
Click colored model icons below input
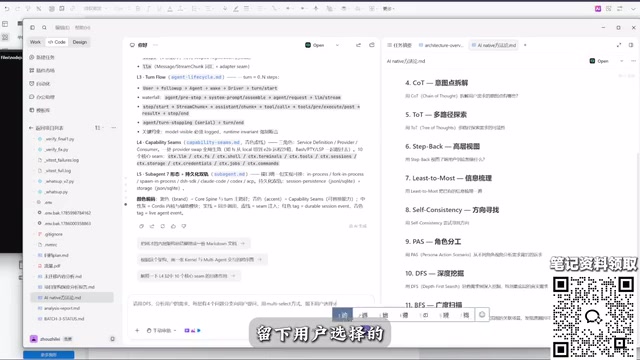point(193,331)
